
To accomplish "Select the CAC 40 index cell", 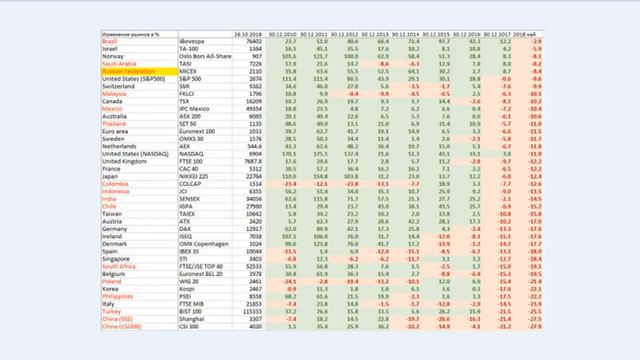I will 205,169.
